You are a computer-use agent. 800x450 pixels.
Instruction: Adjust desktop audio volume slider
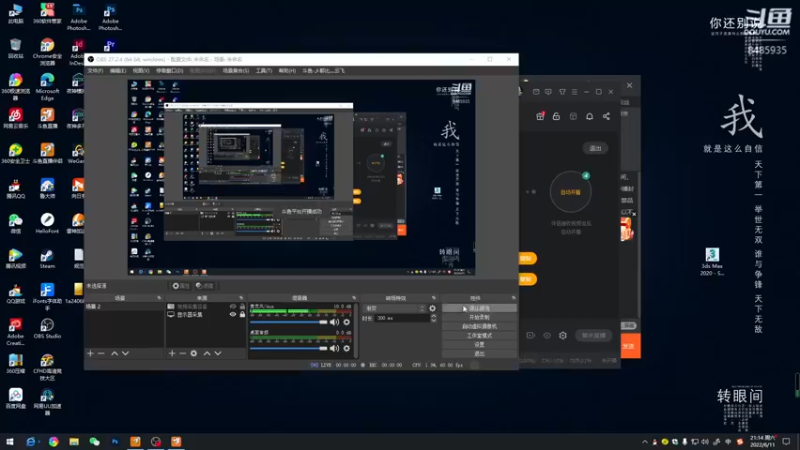pos(288,348)
